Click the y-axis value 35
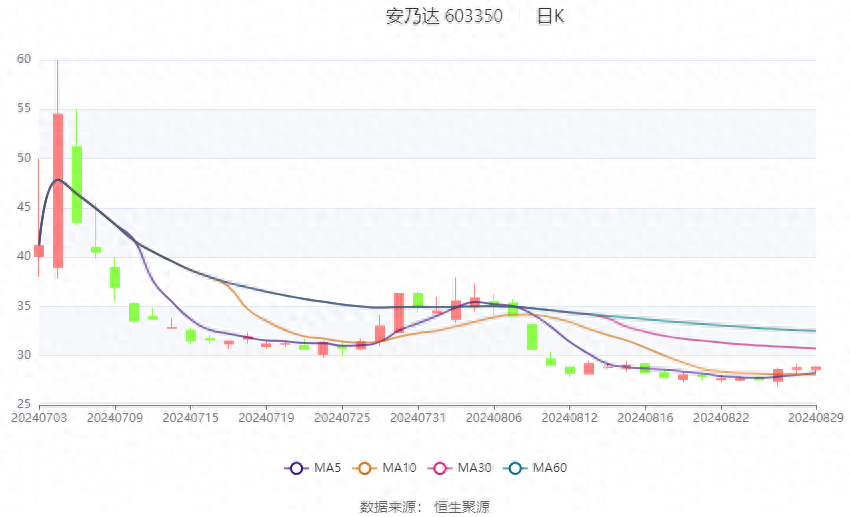Viewport: 850px width, 517px height. [x=24, y=306]
